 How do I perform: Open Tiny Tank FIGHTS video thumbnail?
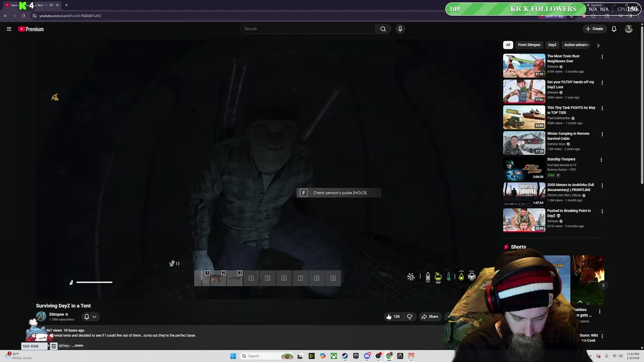tap(524, 117)
